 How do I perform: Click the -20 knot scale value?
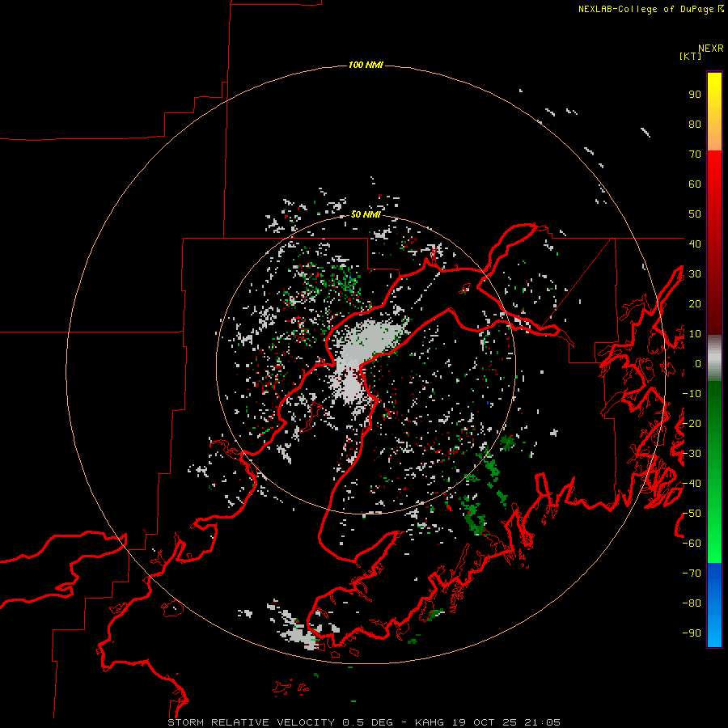click(x=692, y=423)
